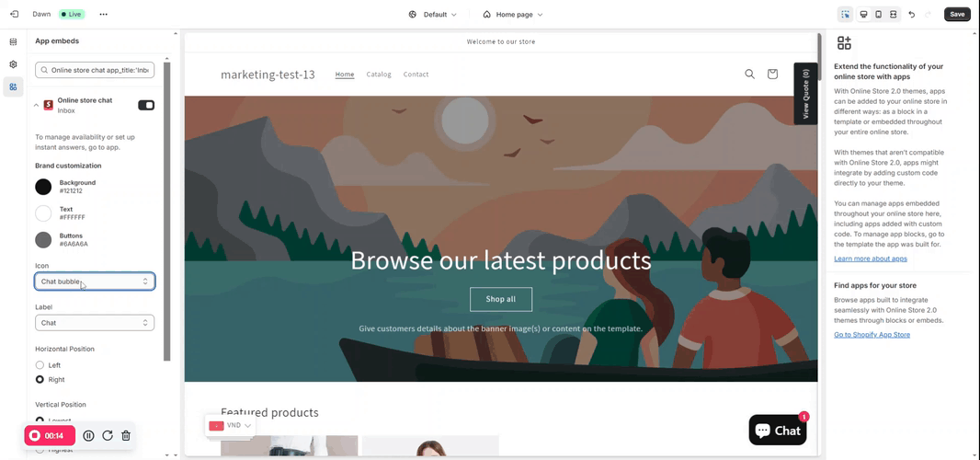Open App embeds sidebar icon
980x460 pixels.
coord(13,87)
